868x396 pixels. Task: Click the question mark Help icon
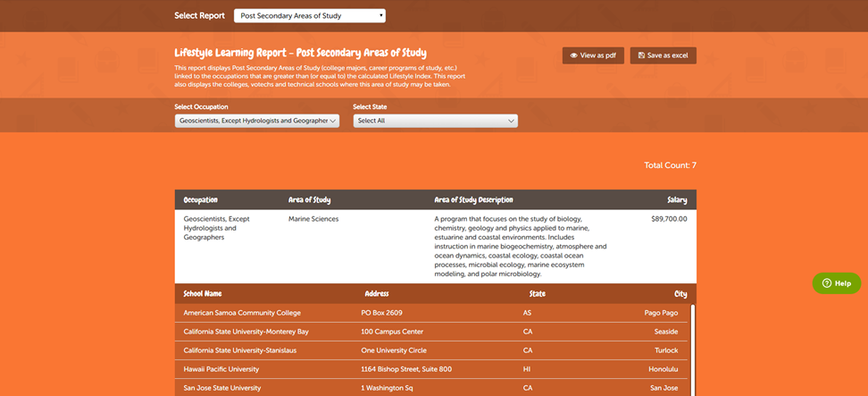(826, 282)
